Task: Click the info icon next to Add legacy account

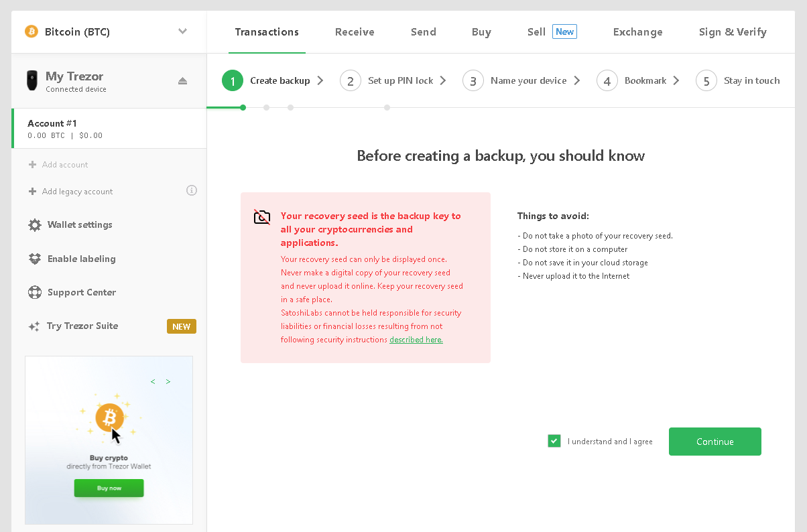Action: (192, 190)
